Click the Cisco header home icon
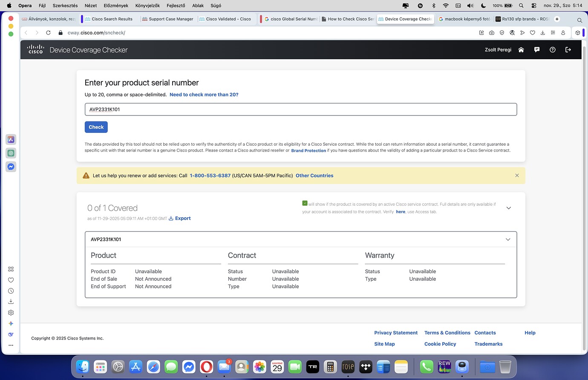This screenshot has width=588, height=380. (521, 50)
